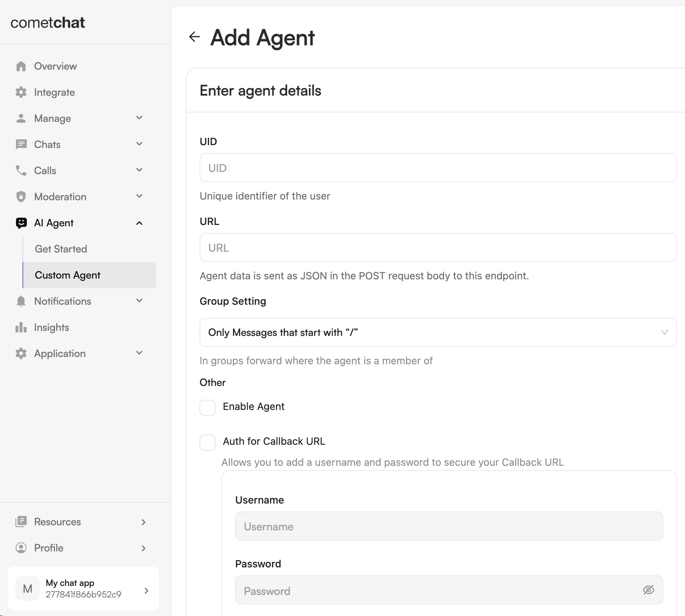
Task: Click the Calls phone icon
Action: tap(21, 171)
